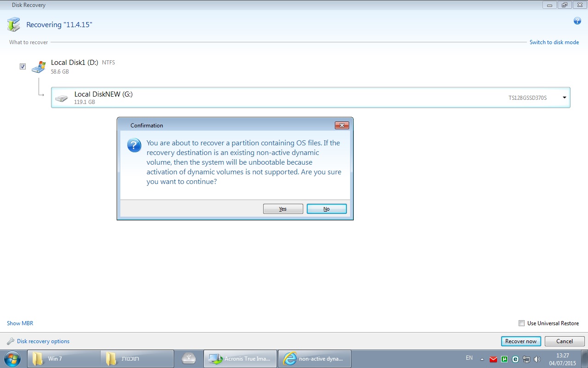Open the Windows Start menu orb
The width and height of the screenshot is (588, 368).
click(12, 358)
